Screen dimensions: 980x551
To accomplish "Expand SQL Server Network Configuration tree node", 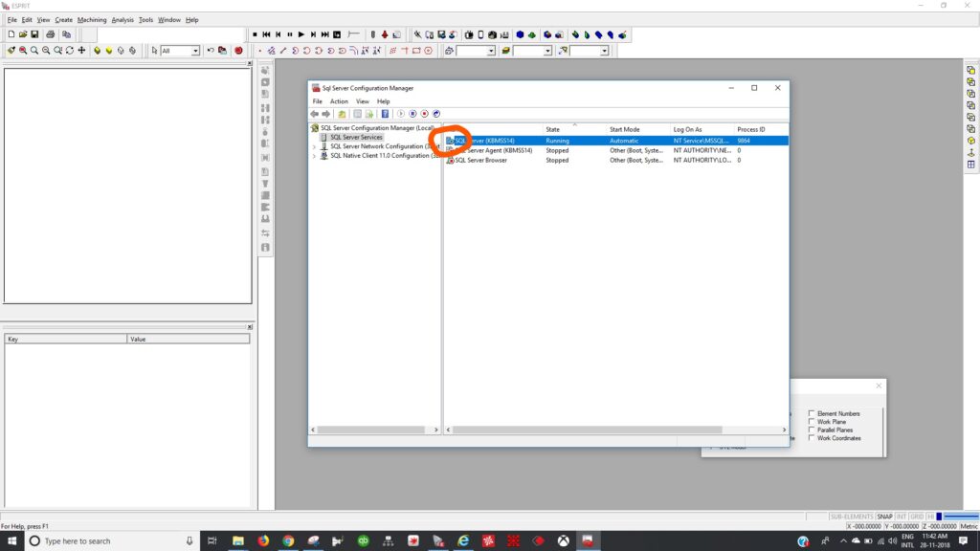I will tap(314, 146).
